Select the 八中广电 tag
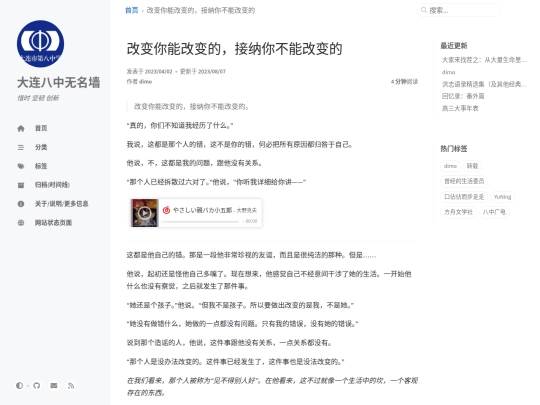This screenshot has height=405, width=540. click(x=494, y=212)
